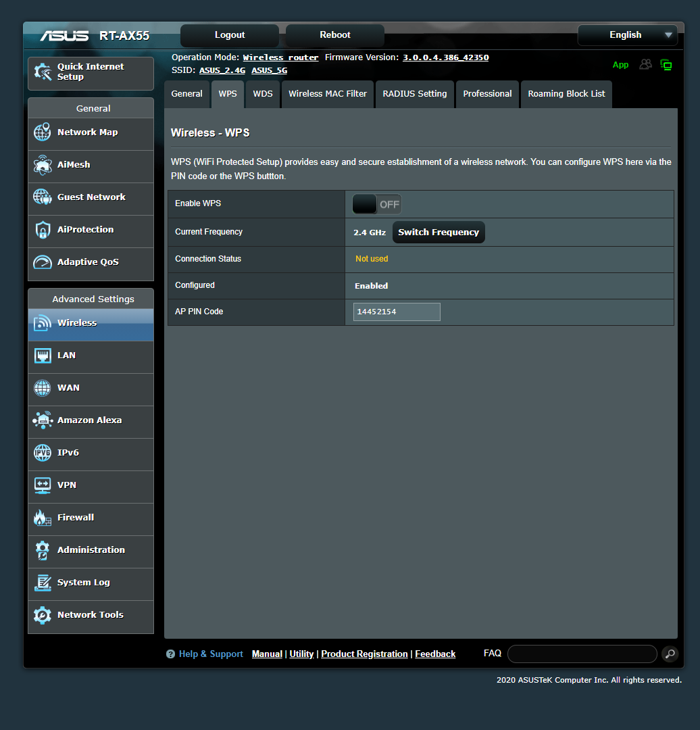The width and height of the screenshot is (700, 730).
Task: Click the Firewall flame icon
Action: (43, 518)
